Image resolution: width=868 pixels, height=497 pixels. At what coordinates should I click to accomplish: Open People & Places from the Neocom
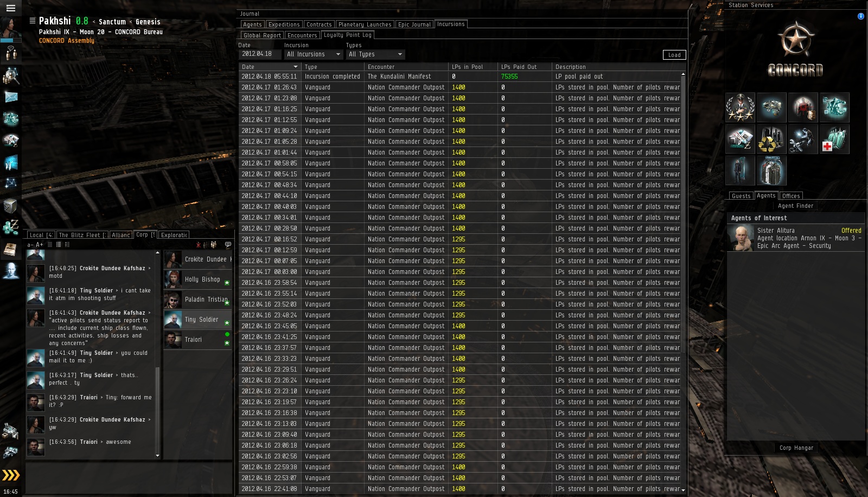tap(10, 53)
